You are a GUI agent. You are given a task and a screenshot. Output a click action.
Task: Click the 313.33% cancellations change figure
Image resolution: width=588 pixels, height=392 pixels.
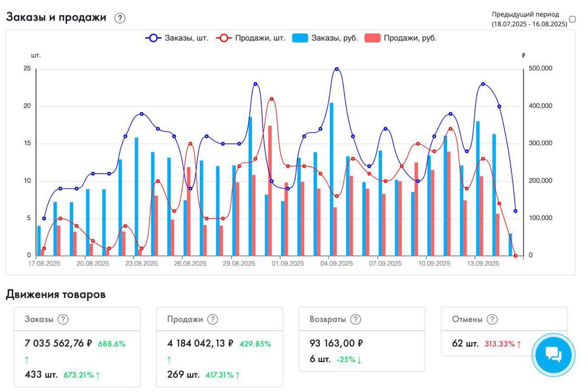click(x=500, y=344)
